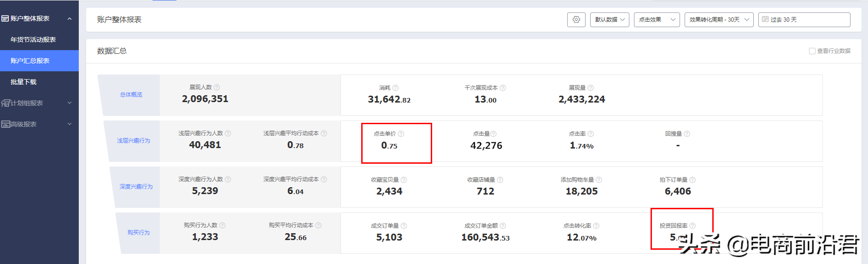Image resolution: width=868 pixels, height=264 pixels.
Task: Open the 点击效果 dropdown
Action: [657, 20]
